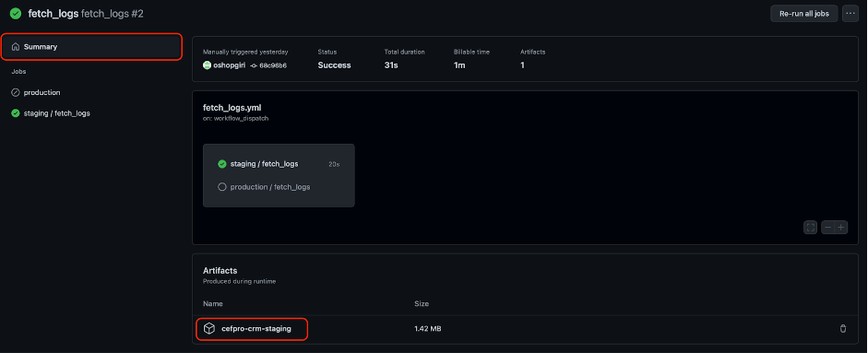Click the fetch_logs.yml workflow file title
The width and height of the screenshot is (868, 353).
click(x=232, y=108)
